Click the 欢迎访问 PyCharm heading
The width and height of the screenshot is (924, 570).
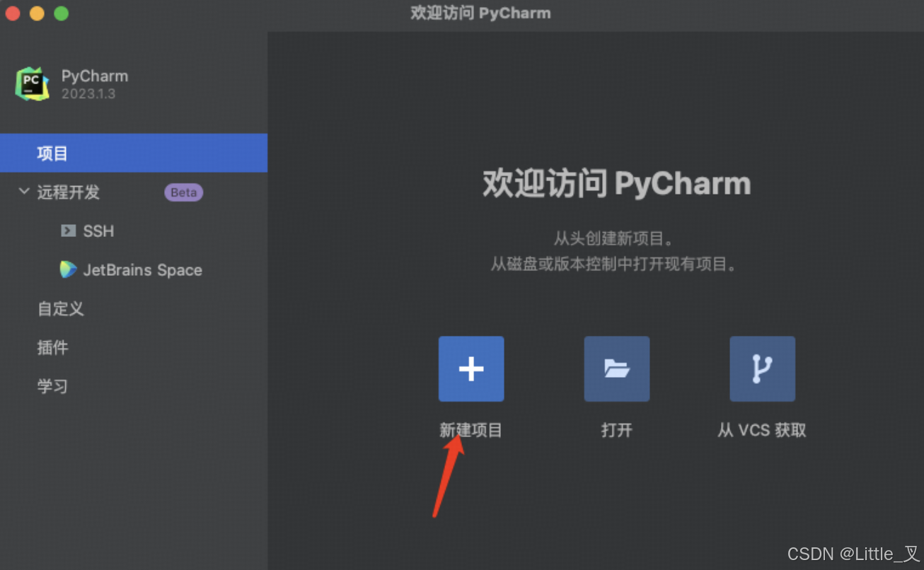617,184
